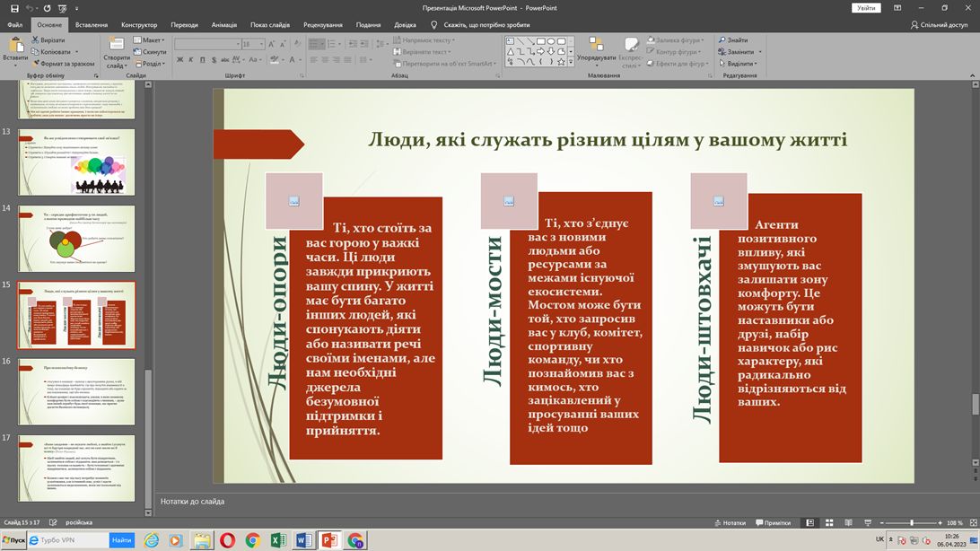980x551 pixels.
Task: Expand the Виділити select dropdown
Action: (741, 64)
